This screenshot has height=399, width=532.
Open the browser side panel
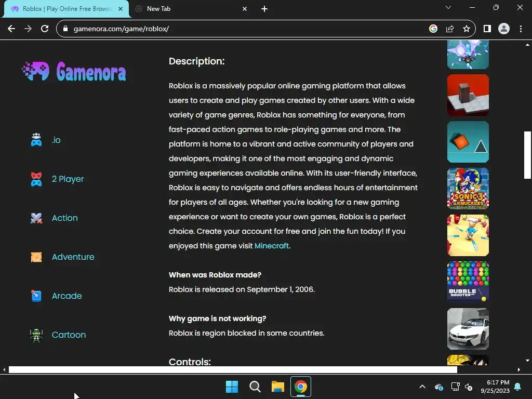tap(487, 29)
